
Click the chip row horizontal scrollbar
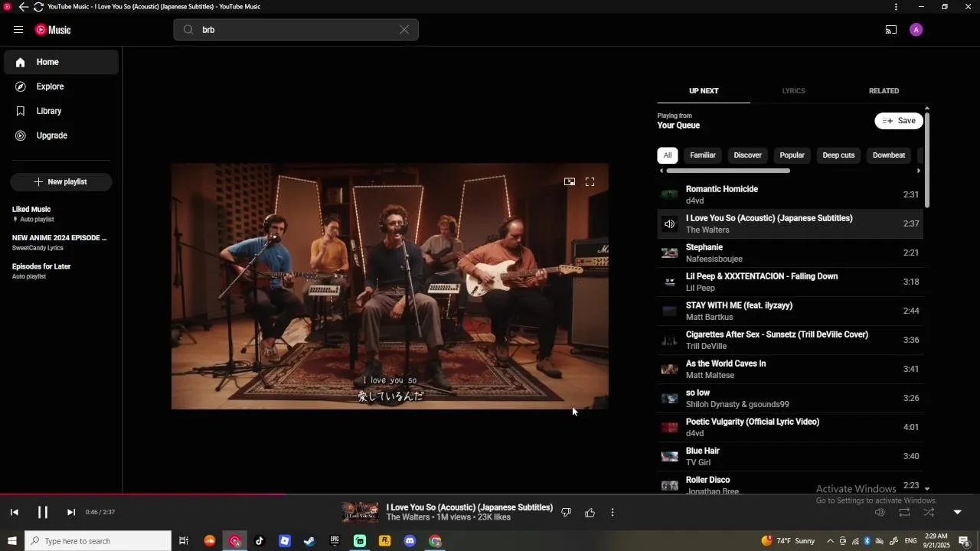pos(727,171)
